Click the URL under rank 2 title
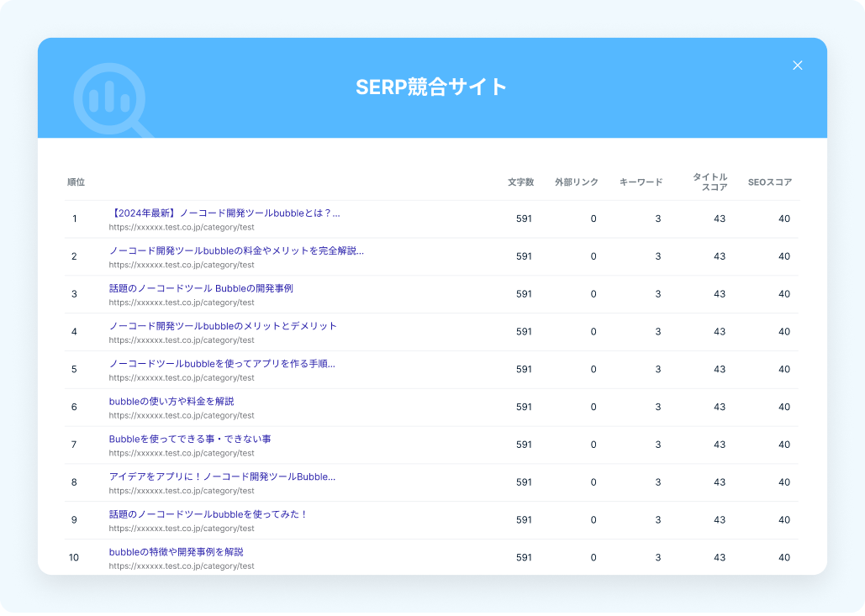This screenshot has width=865, height=616. pyautogui.click(x=182, y=265)
